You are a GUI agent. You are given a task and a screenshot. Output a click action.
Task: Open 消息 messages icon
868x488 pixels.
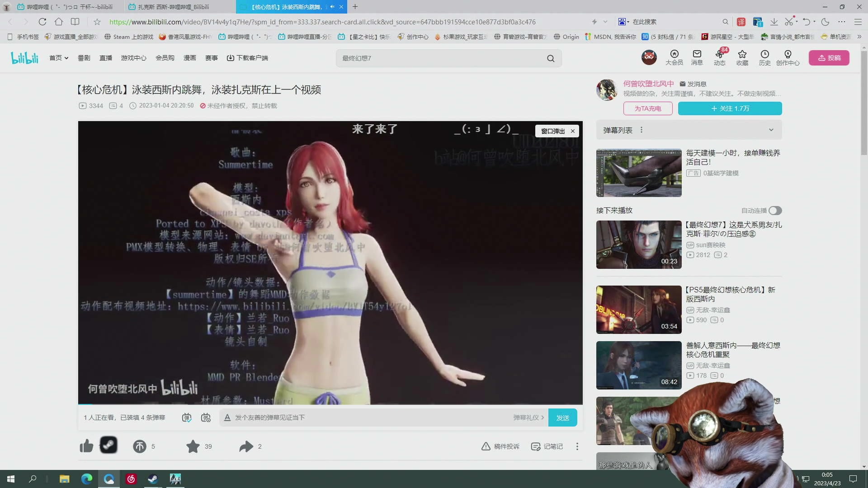697,58
